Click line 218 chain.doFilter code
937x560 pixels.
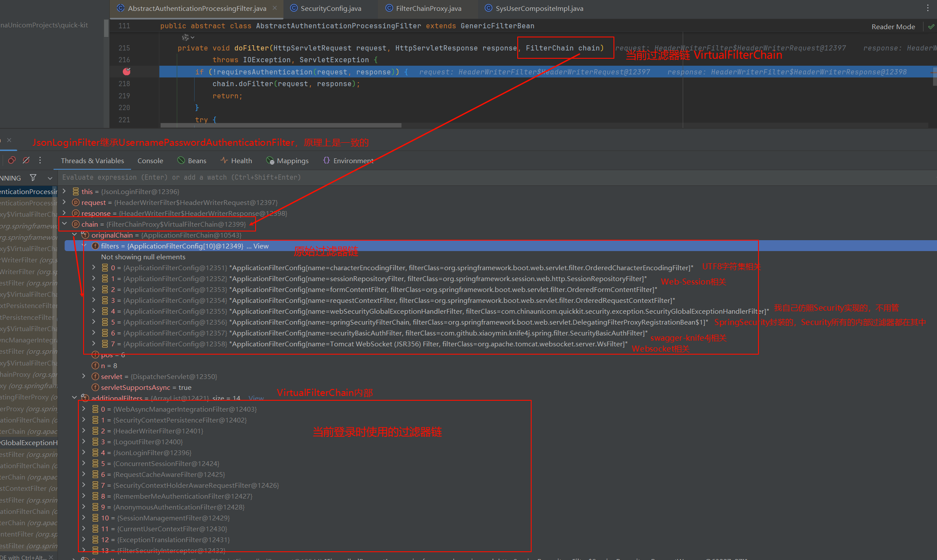tap(286, 84)
